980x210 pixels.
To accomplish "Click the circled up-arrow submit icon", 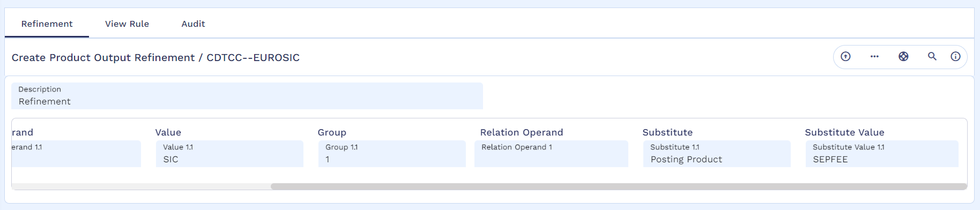I will pyautogui.click(x=845, y=56).
